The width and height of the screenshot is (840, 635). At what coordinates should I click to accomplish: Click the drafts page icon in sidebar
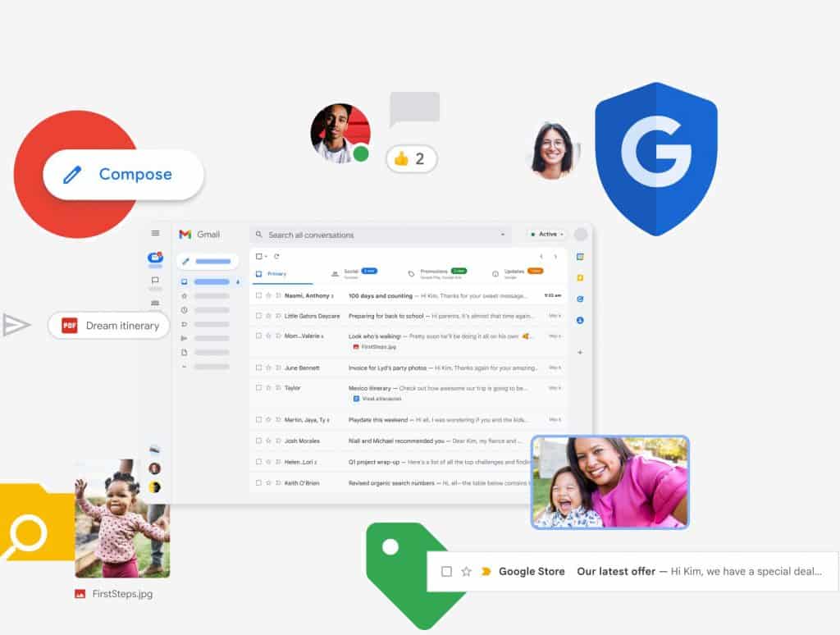click(185, 352)
